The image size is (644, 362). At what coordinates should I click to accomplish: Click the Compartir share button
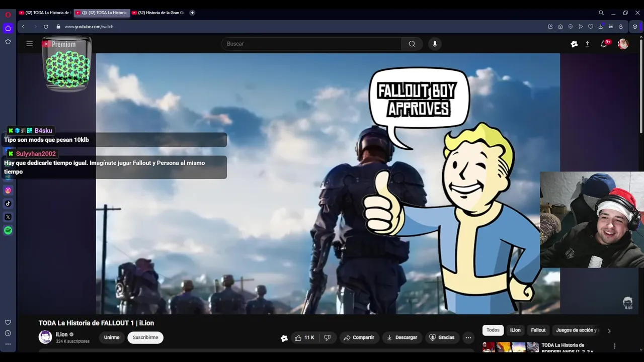click(359, 338)
